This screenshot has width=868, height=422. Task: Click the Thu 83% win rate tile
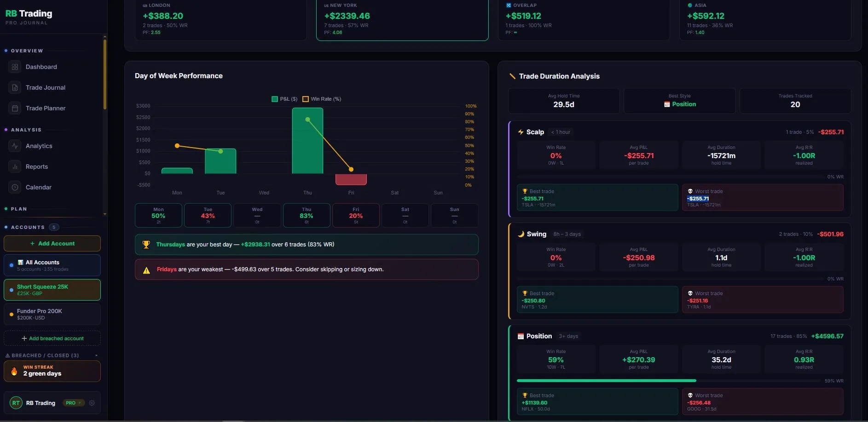pyautogui.click(x=307, y=215)
